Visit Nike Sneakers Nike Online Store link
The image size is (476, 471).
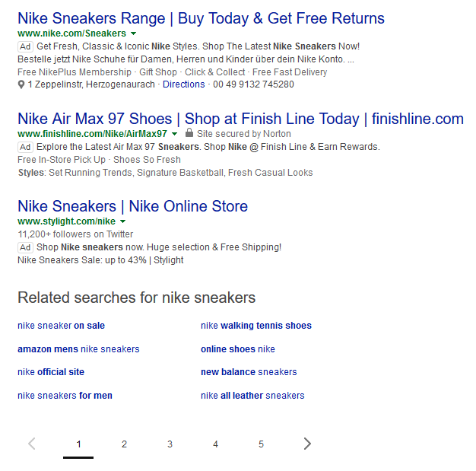[x=132, y=206]
